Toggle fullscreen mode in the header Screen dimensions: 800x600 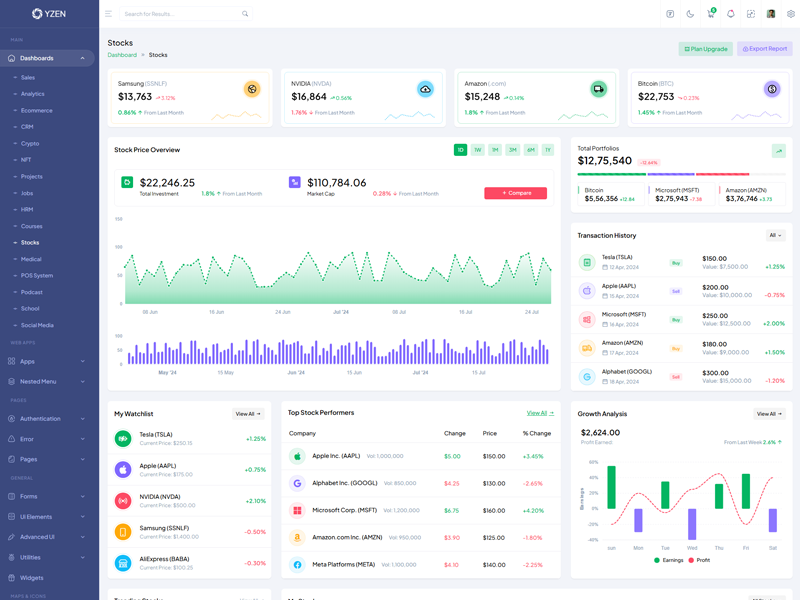751,14
